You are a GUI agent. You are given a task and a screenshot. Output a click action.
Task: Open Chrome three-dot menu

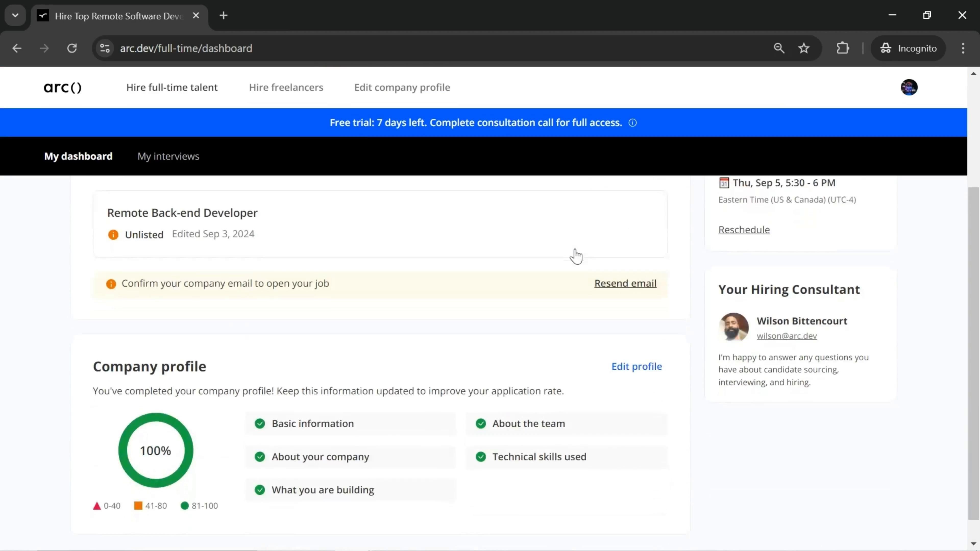click(x=963, y=48)
